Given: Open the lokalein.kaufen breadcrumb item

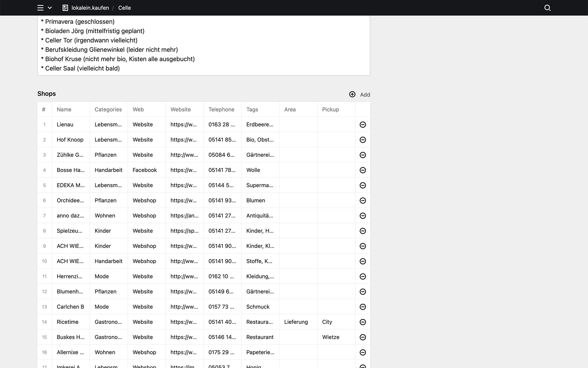Looking at the screenshot, I should pos(90,8).
